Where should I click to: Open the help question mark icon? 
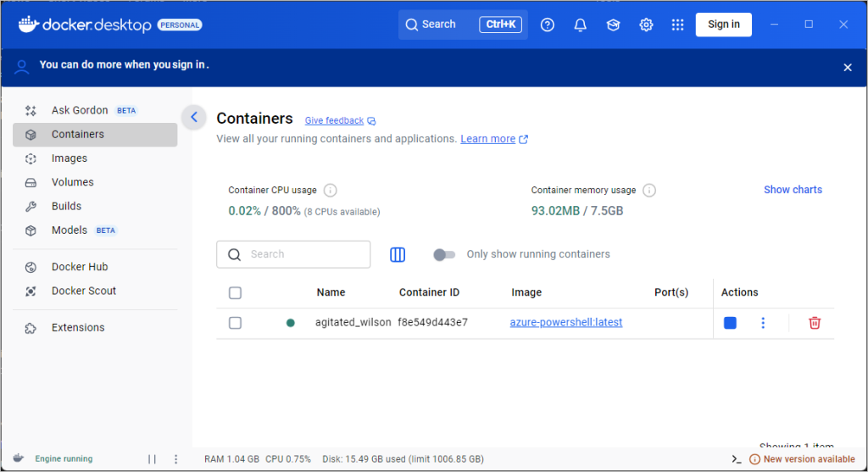(x=547, y=25)
